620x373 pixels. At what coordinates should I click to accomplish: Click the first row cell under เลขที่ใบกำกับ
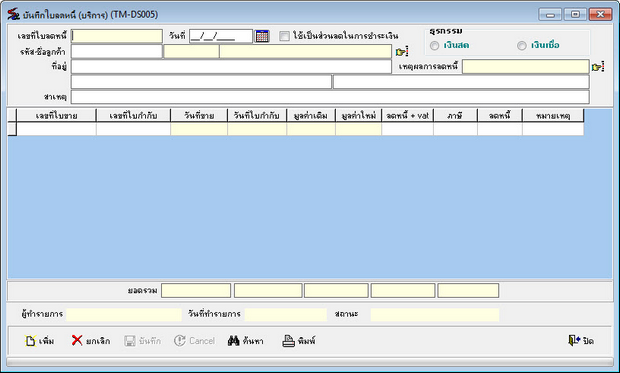pyautogui.click(x=133, y=129)
